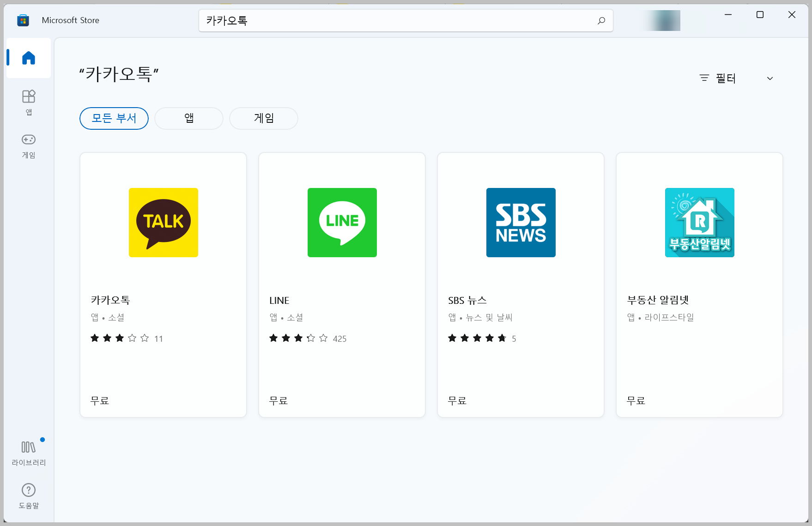Click the 앱 • 뉴스 및 날씨 category text
Viewport: 812px width, 526px height.
[480, 317]
